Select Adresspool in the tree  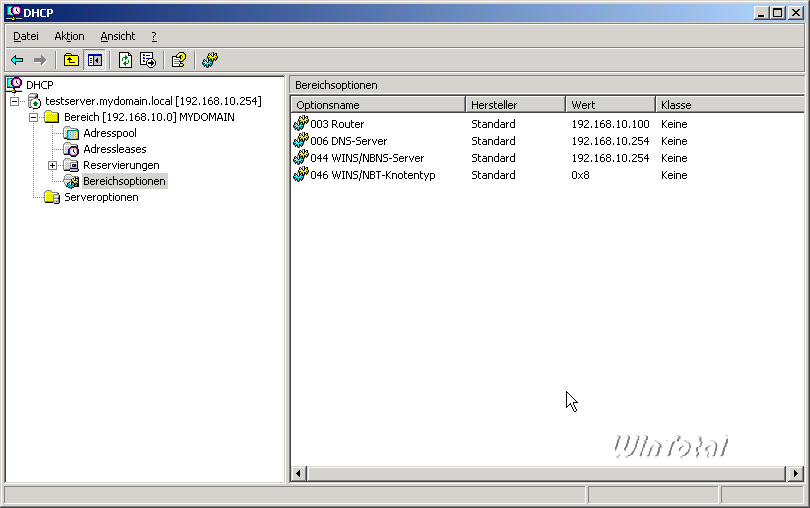[110, 133]
